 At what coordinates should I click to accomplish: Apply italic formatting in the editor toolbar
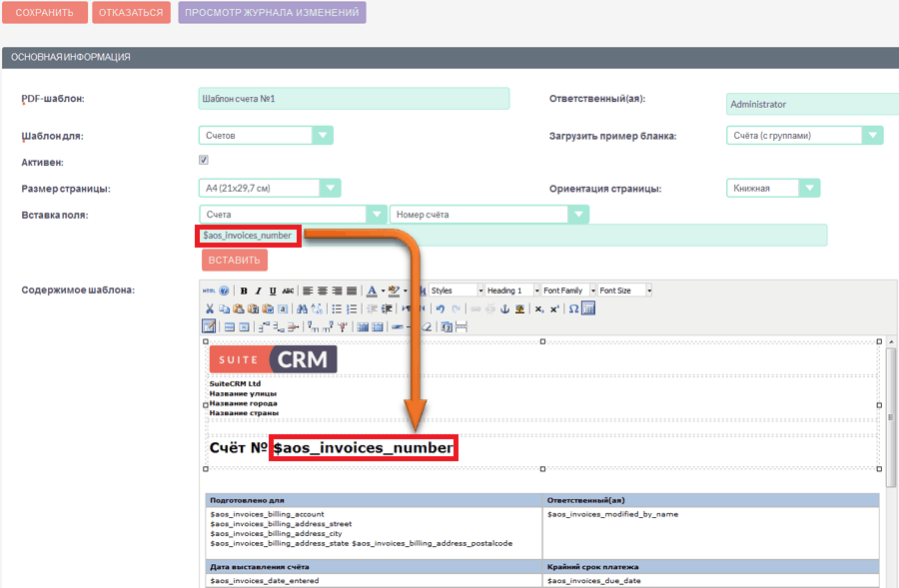click(x=258, y=291)
